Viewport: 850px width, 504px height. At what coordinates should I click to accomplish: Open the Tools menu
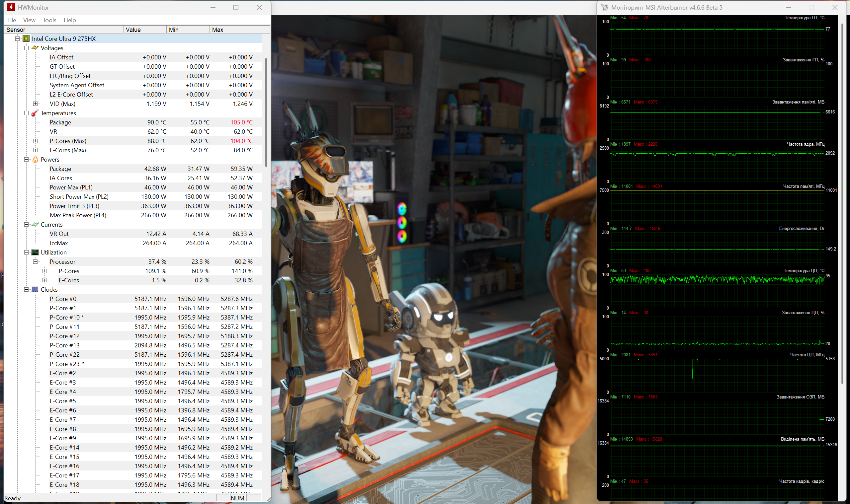[x=49, y=20]
